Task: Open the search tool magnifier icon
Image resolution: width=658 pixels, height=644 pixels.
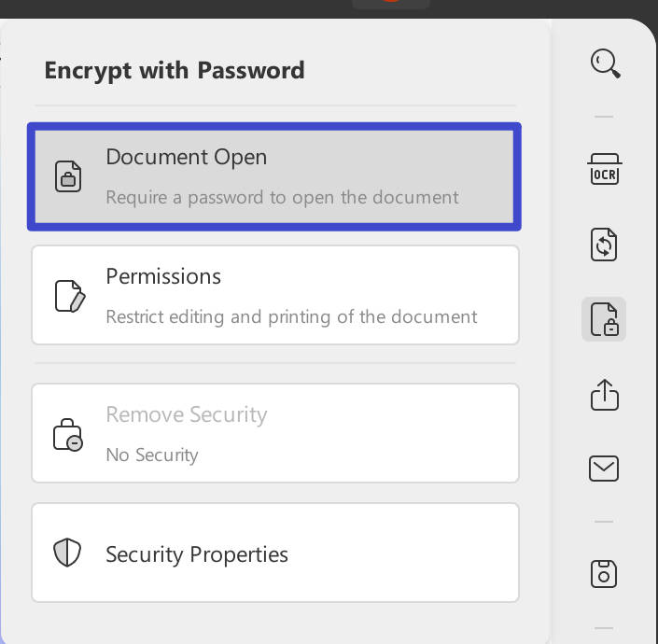Action: [x=605, y=63]
